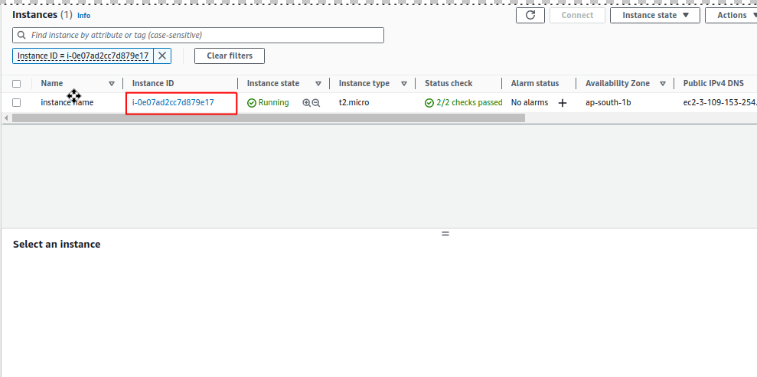This screenshot has height=377, width=757.
Task: Click the Alarm status column header
Action: click(535, 83)
